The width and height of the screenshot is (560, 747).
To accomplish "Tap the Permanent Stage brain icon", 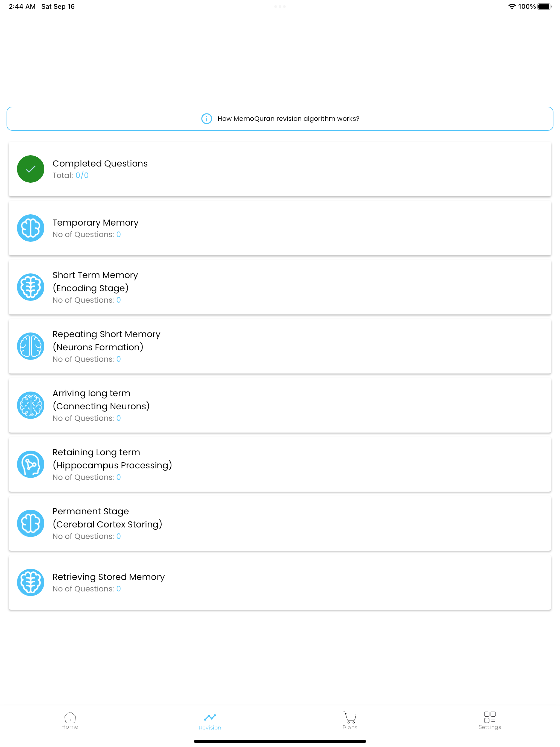I will tap(30, 523).
